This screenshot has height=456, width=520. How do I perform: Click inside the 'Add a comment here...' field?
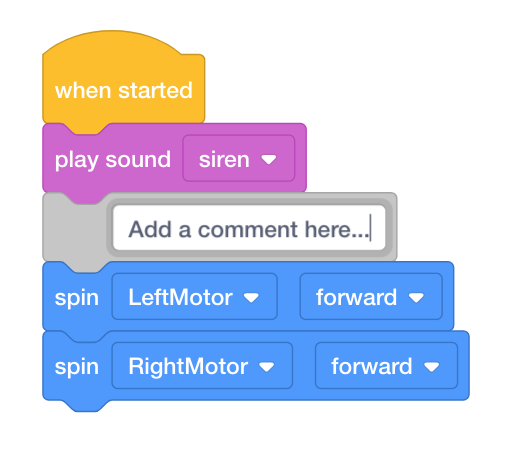point(249,228)
